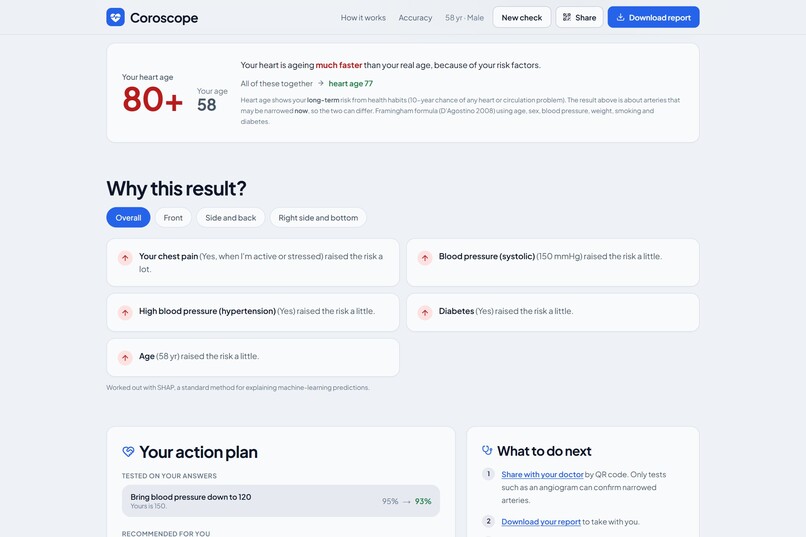806x537 pixels.
Task: Open the Share with your doctor link
Action: tap(542, 474)
